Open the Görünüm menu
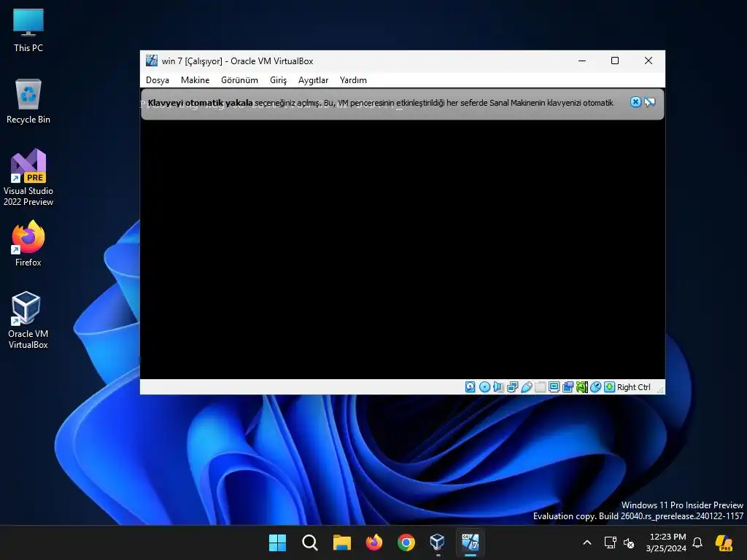The height and width of the screenshot is (560, 747). [239, 80]
